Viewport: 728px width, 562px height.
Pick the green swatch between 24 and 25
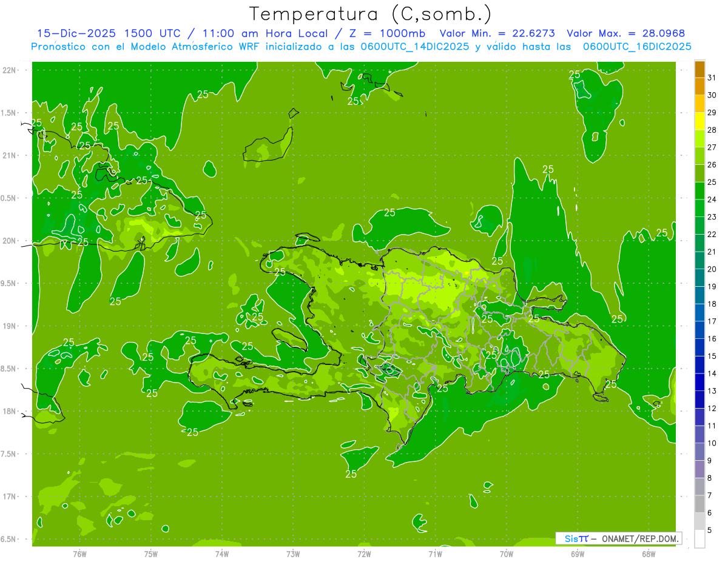pyautogui.click(x=699, y=191)
